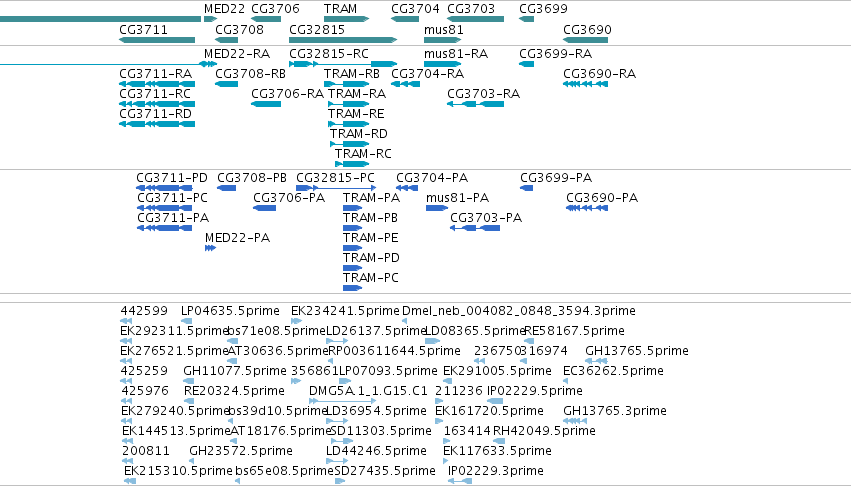Click the CG3704 gene label
This screenshot has height=486, width=851.
point(415,9)
